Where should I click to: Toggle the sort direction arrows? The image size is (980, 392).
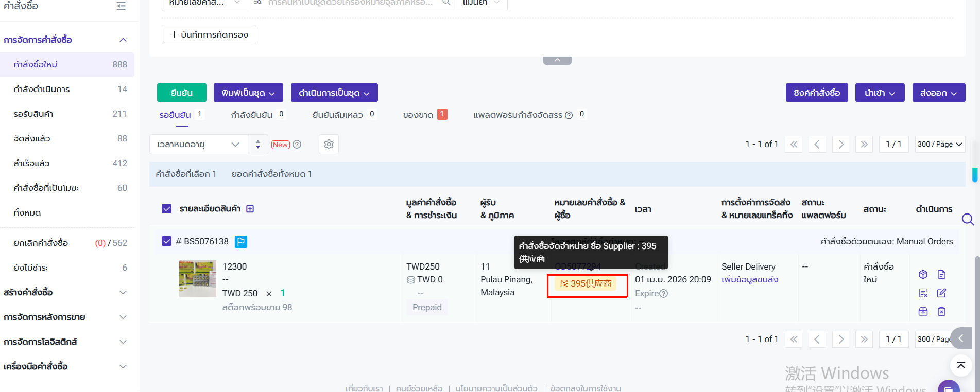point(258,145)
